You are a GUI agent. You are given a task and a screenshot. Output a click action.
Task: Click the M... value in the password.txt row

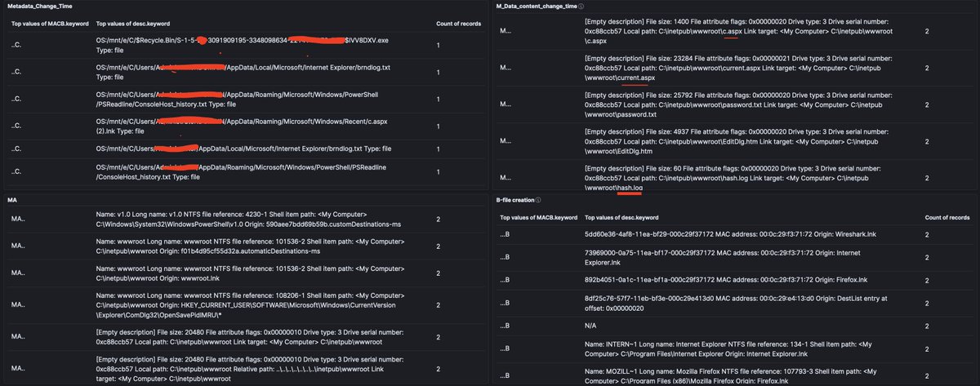pyautogui.click(x=506, y=104)
